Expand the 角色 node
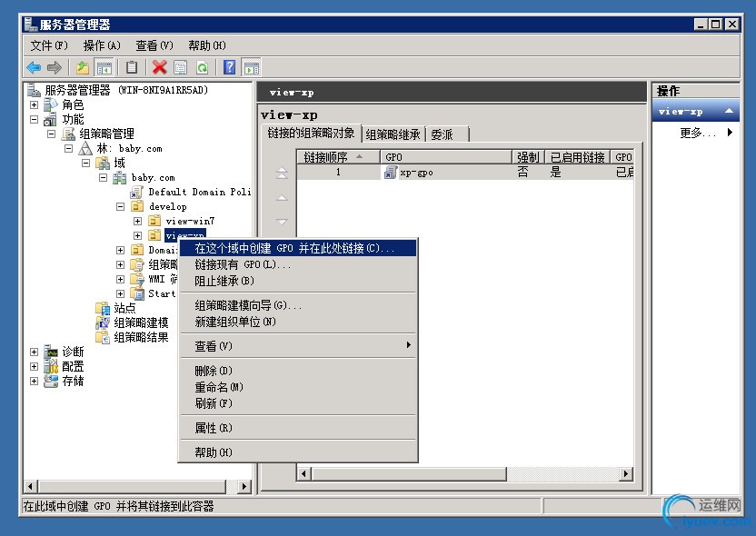 click(34, 104)
